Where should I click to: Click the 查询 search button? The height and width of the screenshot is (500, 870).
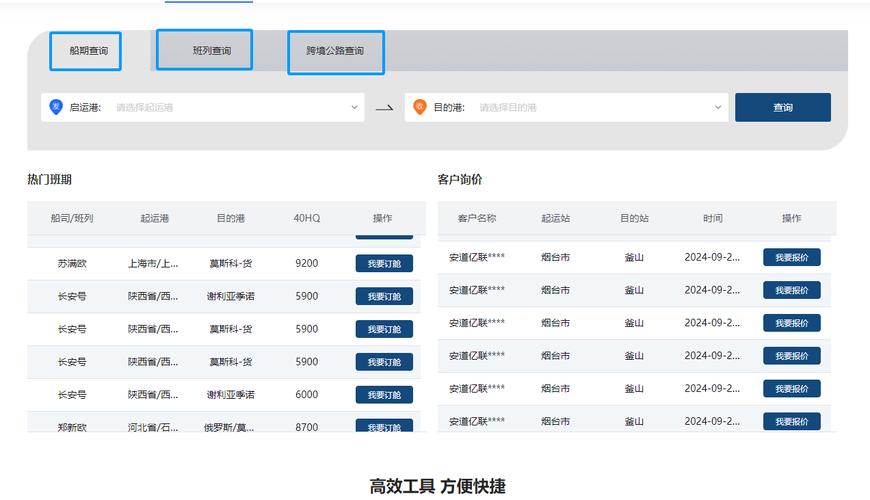tap(783, 107)
